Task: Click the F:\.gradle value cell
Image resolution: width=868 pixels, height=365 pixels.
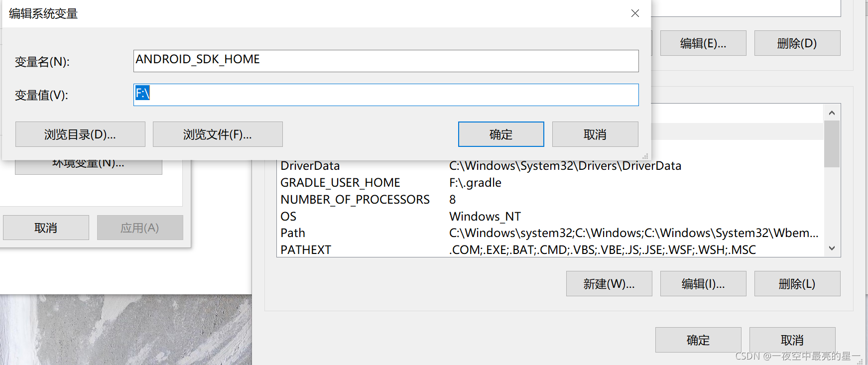Action: coord(475,183)
